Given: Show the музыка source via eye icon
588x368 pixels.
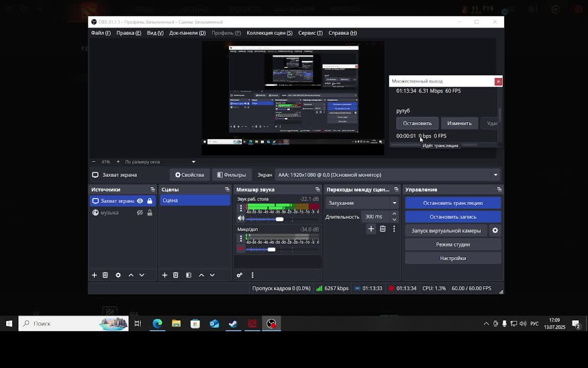Looking at the screenshot, I should click(x=140, y=213).
